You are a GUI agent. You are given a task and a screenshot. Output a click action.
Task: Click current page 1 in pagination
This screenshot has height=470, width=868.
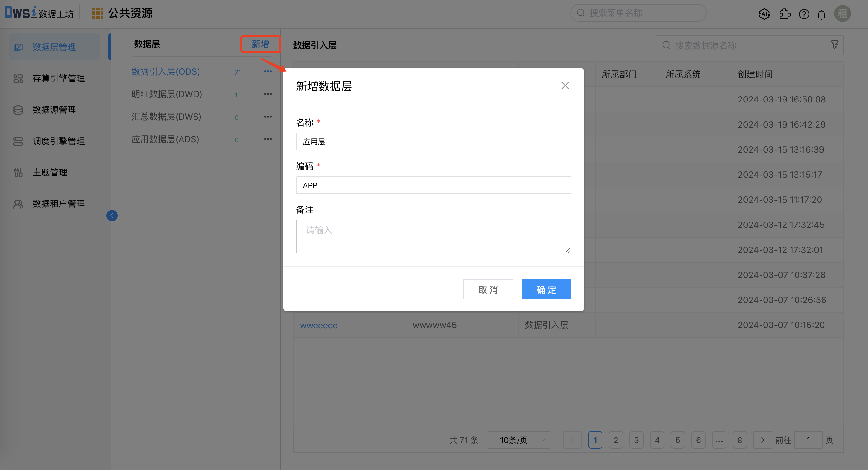[595, 440]
